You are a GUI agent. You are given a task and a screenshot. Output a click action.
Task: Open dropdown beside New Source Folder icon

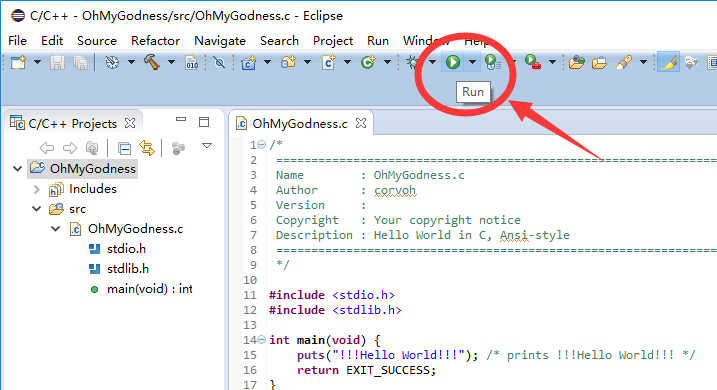(307, 62)
